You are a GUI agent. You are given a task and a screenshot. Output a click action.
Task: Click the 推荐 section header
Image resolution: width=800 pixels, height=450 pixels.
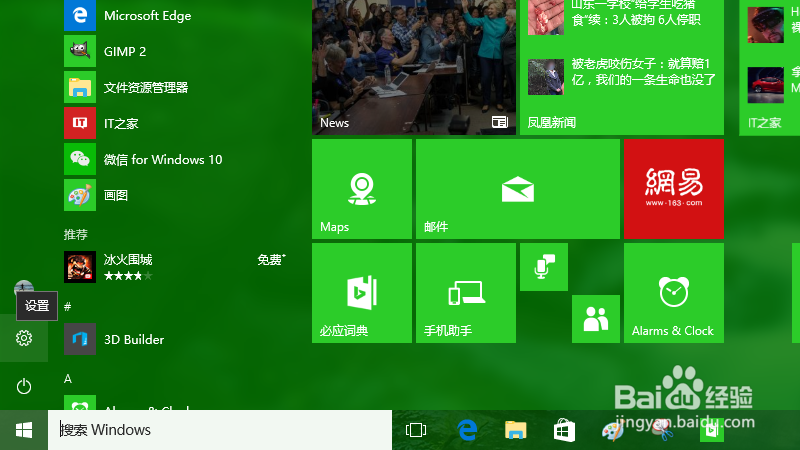tap(76, 234)
